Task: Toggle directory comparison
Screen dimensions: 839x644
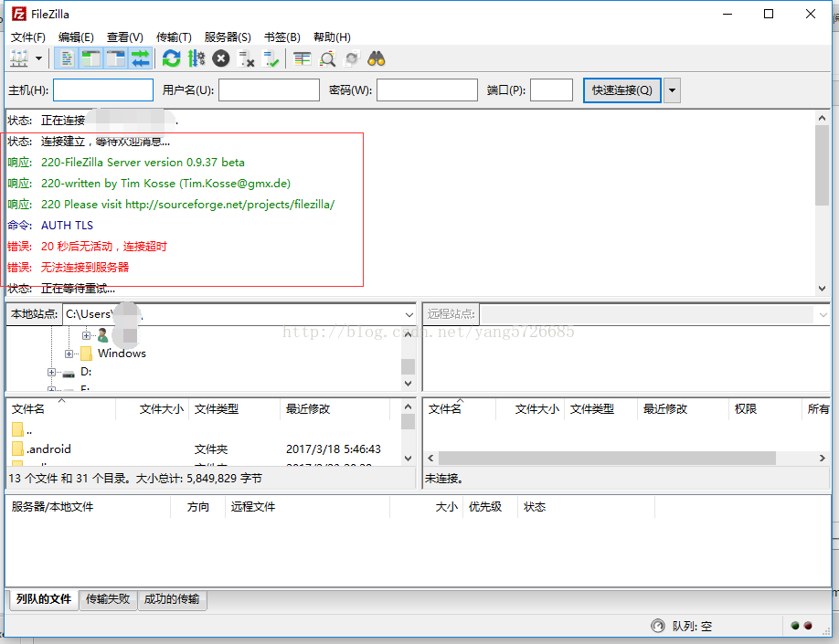Action: click(x=327, y=58)
